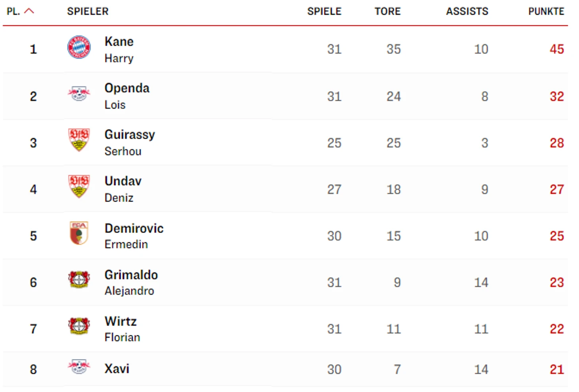Click the RB Leipzig logo beside Openda
Image resolution: width=579 pixels, height=392 pixels.
[79, 94]
